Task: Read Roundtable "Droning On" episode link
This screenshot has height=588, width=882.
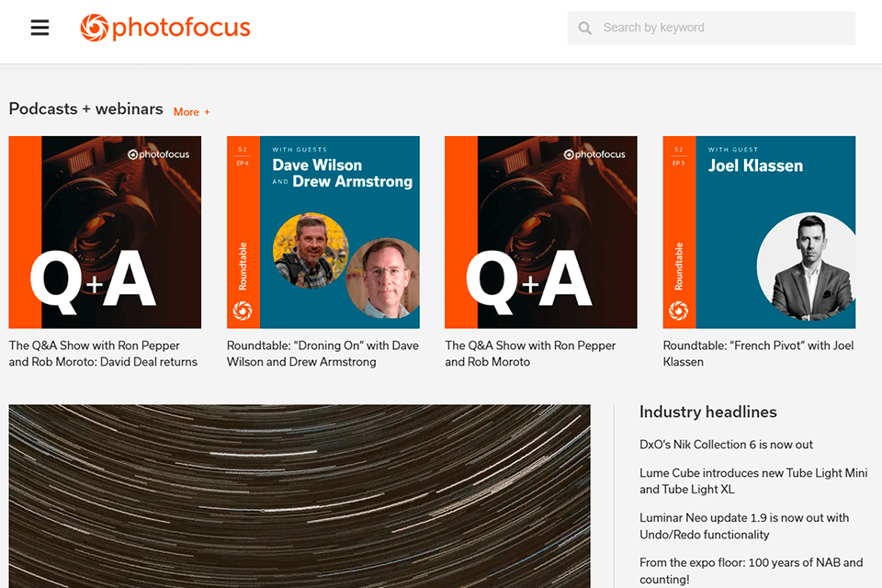Action: (322, 354)
